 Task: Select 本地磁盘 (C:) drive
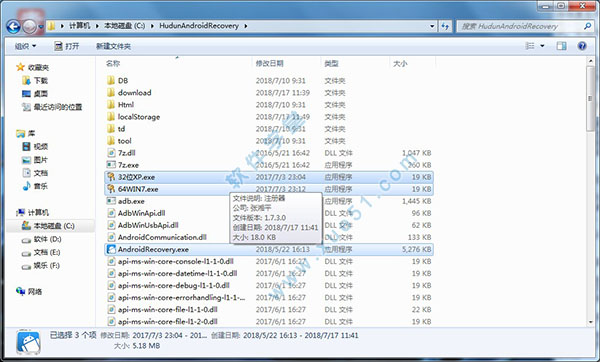[48, 226]
